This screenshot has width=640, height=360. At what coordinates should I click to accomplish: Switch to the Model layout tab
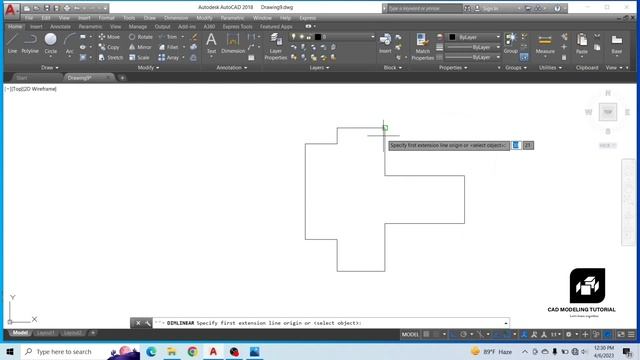[x=20, y=333]
